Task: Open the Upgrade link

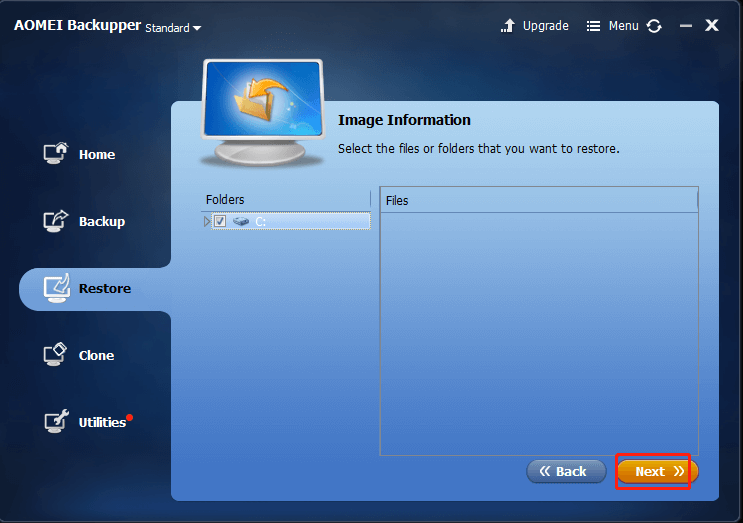Action: coord(545,26)
